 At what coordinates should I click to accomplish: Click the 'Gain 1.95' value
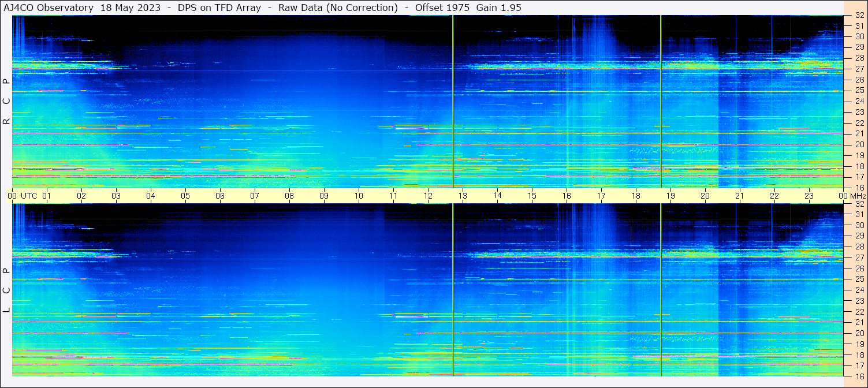(x=499, y=8)
